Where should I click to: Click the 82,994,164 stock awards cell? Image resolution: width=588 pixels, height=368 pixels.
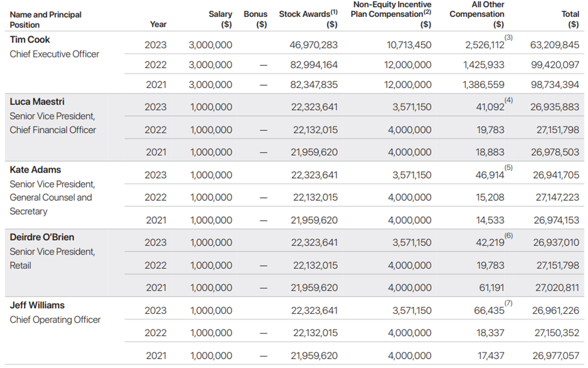[x=314, y=65]
